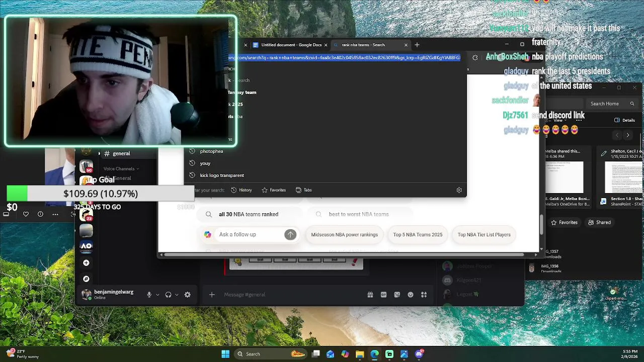This screenshot has width=644, height=362.
Task: Open IMG_1357 file in File Explorer
Action: (551, 254)
